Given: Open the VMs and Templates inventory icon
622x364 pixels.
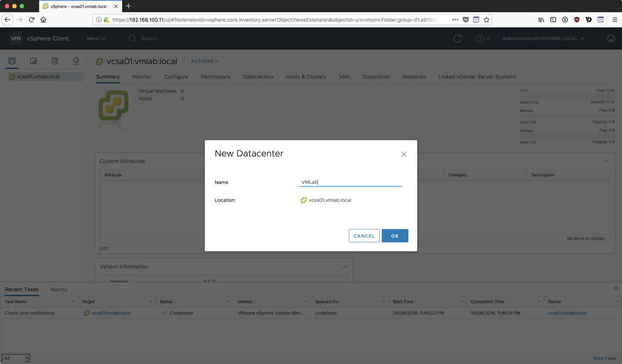Looking at the screenshot, I should click(33, 61).
